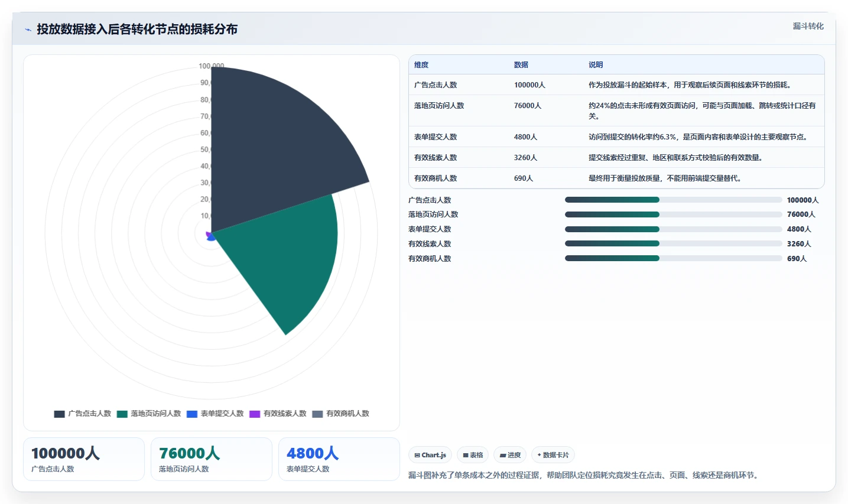Click the 100,000 radial axis label
This screenshot has width=848, height=504.
coord(211,66)
